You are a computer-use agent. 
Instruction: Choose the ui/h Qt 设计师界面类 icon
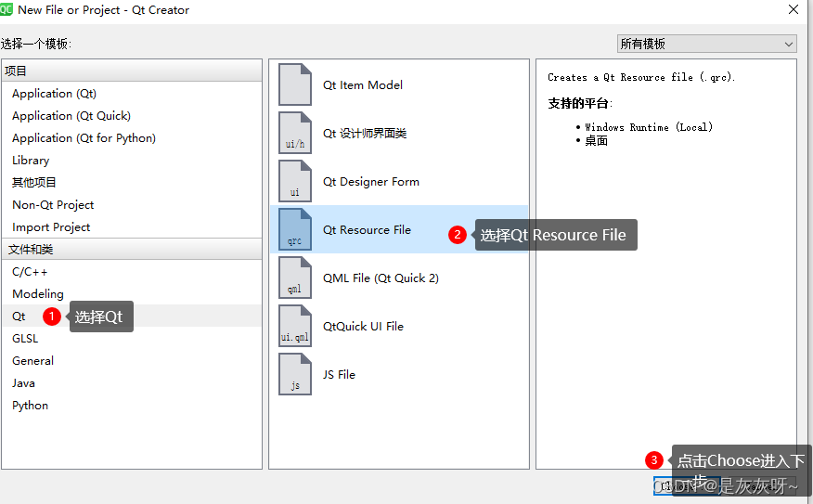coord(295,133)
